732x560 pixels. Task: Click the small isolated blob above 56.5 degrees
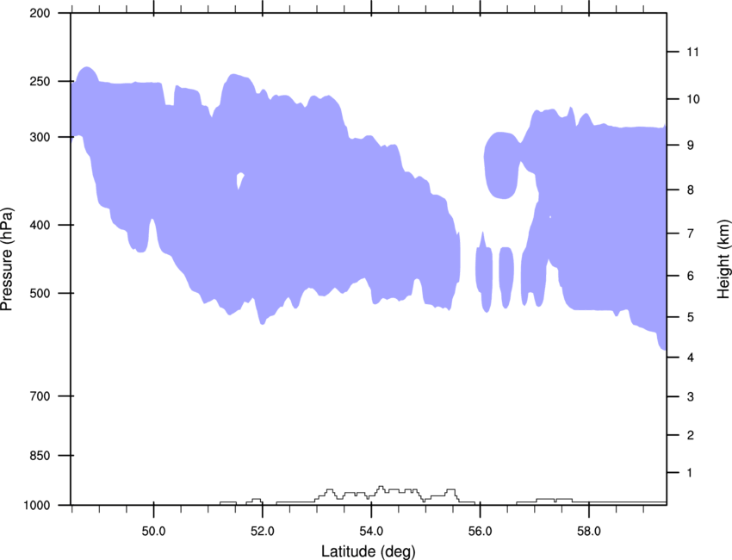pos(506,277)
